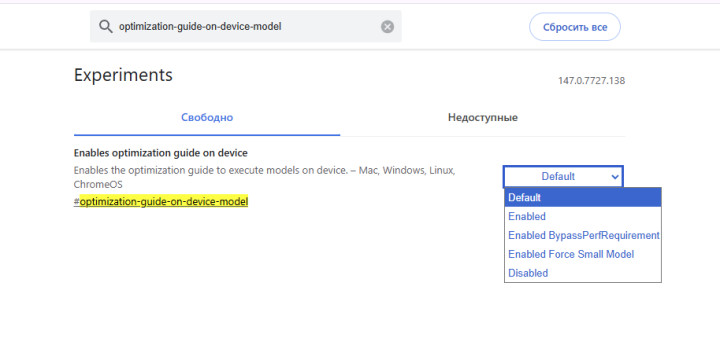Click the search magnifier icon

coord(106,27)
